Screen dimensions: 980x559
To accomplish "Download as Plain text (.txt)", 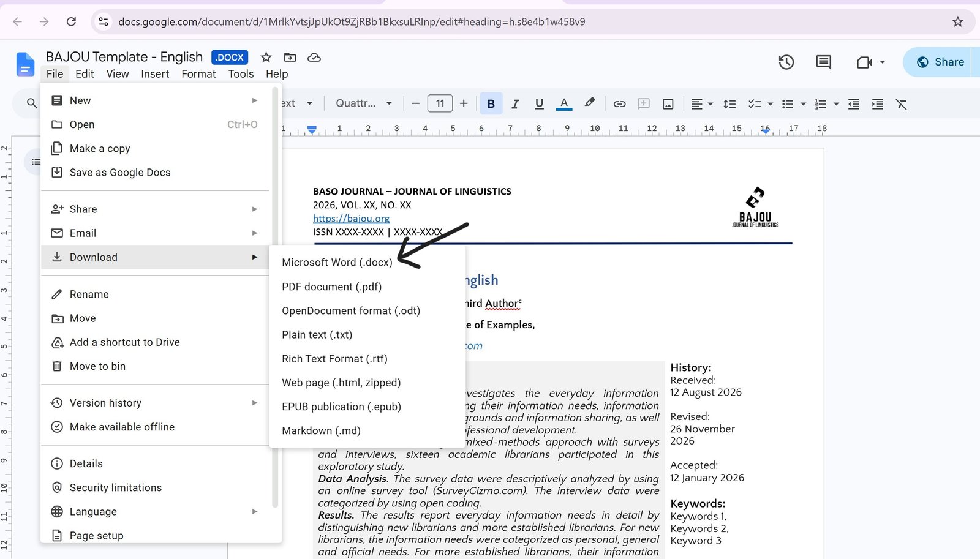I will (367, 334).
